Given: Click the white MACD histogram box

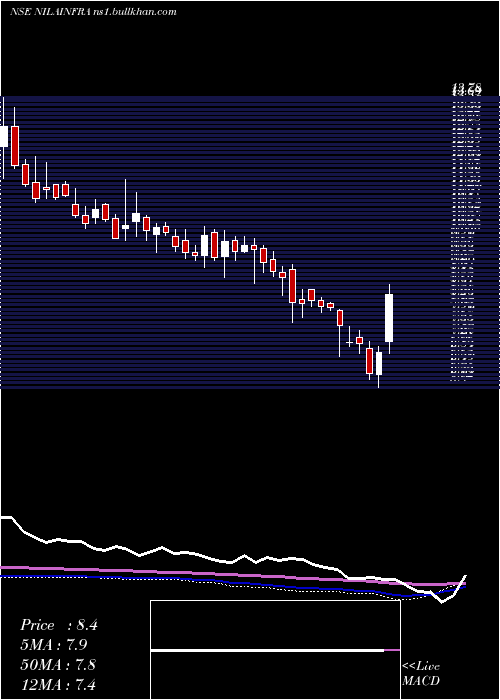Looking at the screenshot, I should 275,650.
